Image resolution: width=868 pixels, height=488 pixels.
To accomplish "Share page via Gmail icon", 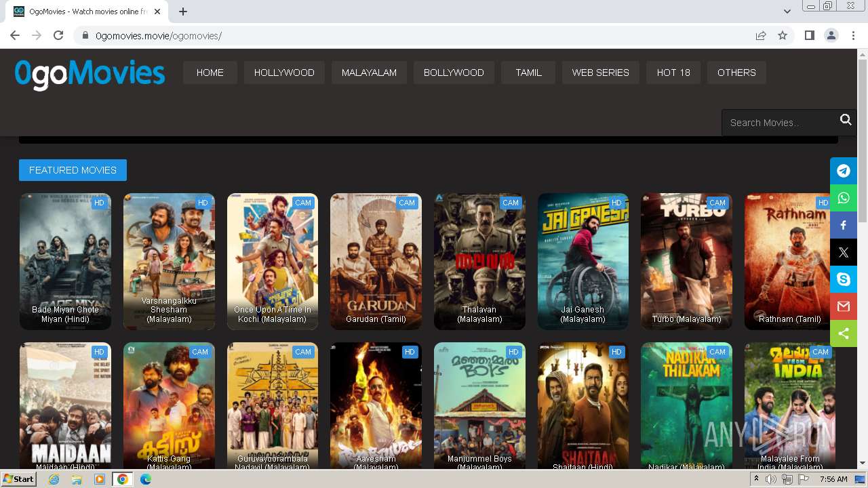I will coord(844,306).
